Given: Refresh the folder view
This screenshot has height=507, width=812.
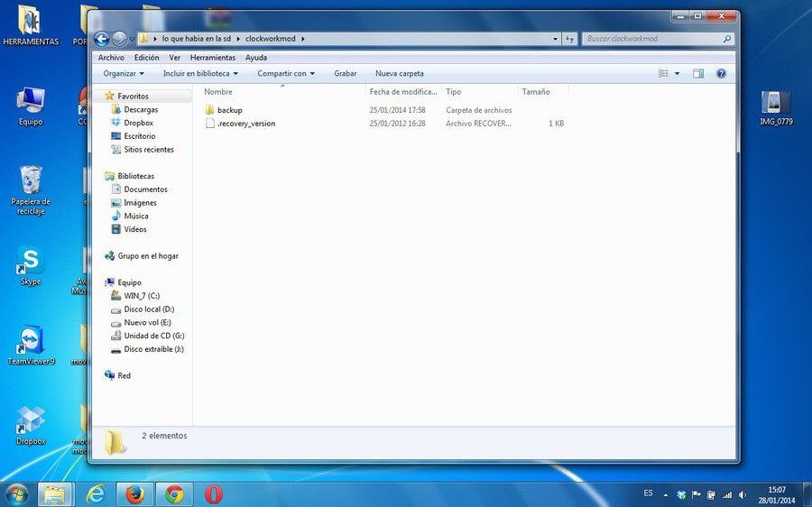Looking at the screenshot, I should tap(569, 39).
